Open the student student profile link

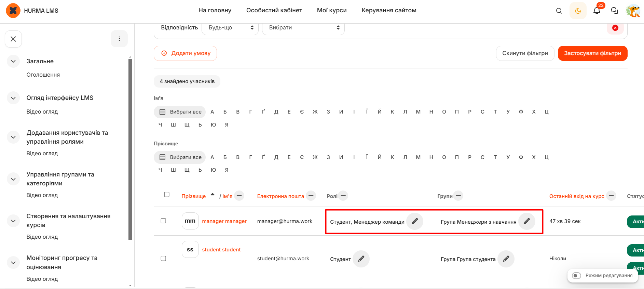[221, 250]
